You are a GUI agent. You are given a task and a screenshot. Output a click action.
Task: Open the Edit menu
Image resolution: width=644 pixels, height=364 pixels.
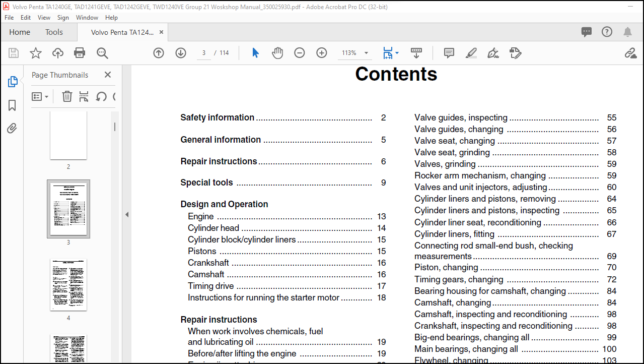point(26,17)
